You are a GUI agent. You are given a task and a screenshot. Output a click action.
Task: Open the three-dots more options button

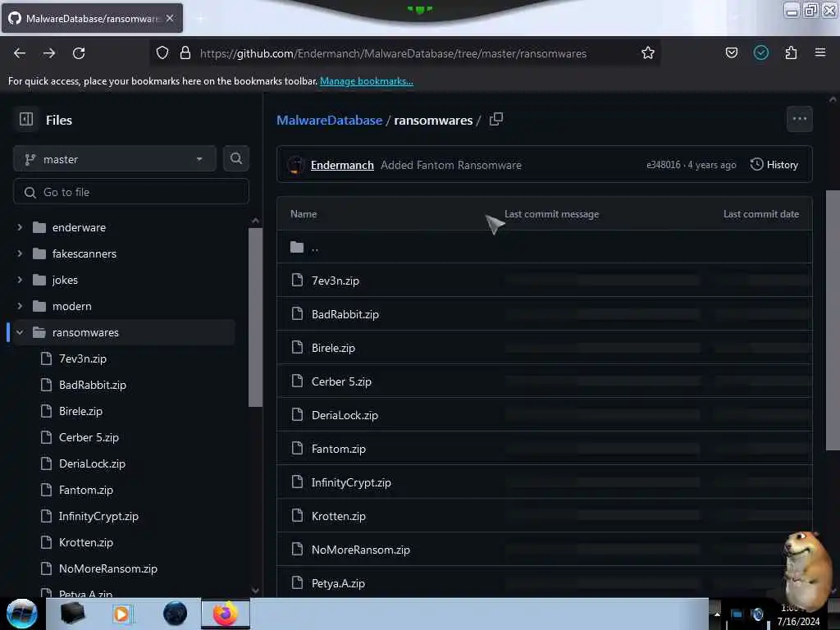pos(799,119)
